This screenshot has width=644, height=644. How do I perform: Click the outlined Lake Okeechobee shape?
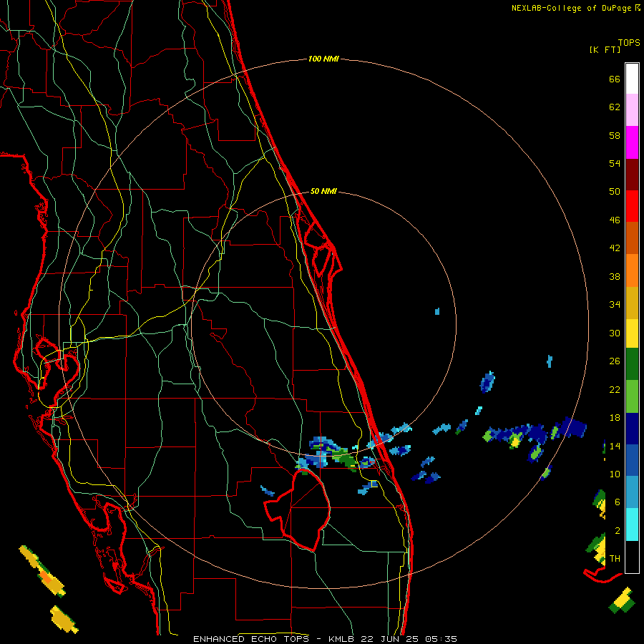[297, 509]
